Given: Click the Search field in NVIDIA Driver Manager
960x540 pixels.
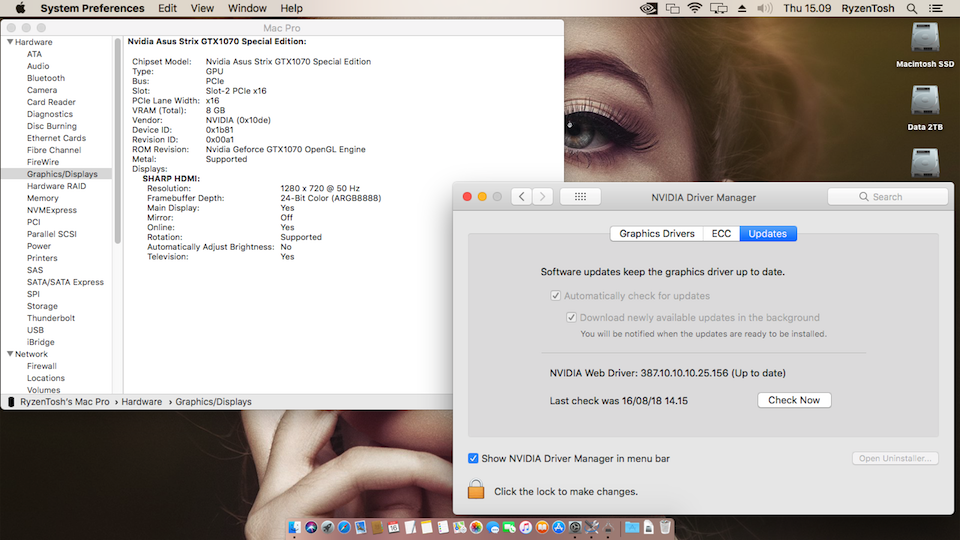Looking at the screenshot, I should 888,197.
